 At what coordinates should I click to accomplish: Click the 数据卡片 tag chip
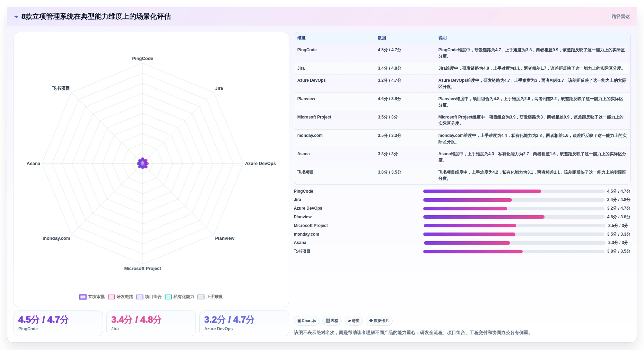pos(379,321)
